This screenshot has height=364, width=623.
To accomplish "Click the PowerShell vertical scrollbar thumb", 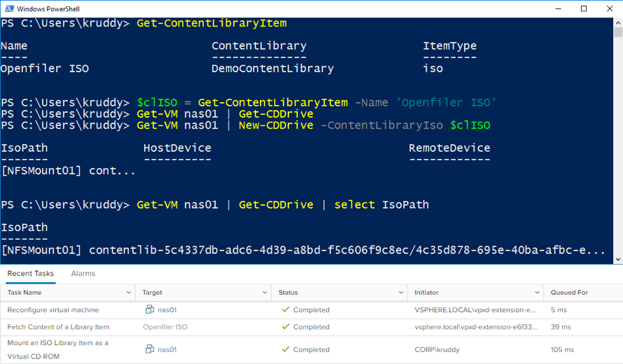I will point(618,31).
